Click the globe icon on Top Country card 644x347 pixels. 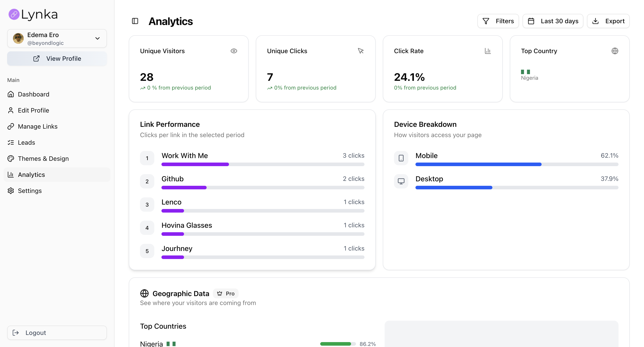pos(615,51)
